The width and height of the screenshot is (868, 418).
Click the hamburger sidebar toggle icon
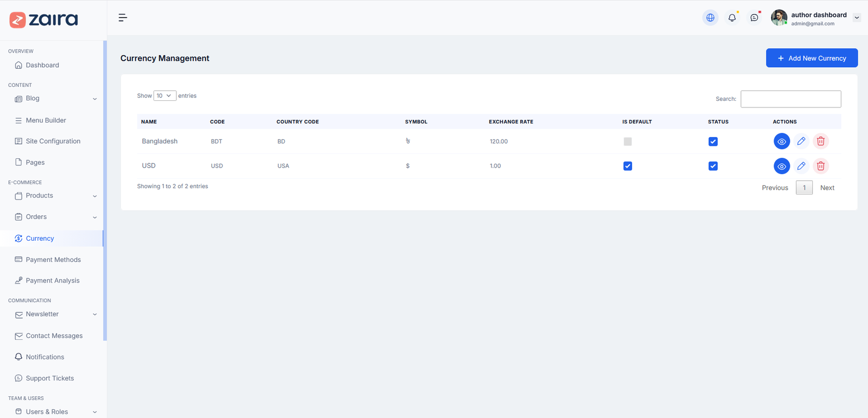123,18
